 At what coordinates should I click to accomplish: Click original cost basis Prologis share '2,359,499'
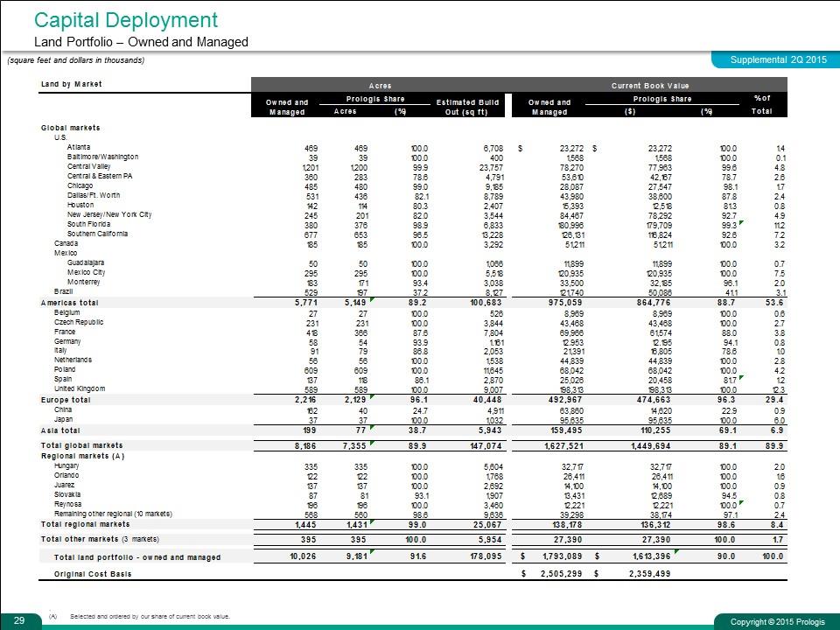coord(648,574)
